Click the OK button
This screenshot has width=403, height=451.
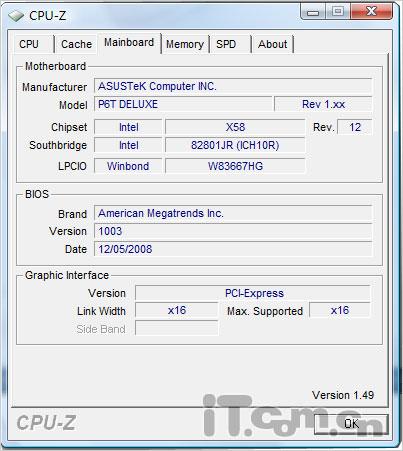pyautogui.click(x=351, y=424)
